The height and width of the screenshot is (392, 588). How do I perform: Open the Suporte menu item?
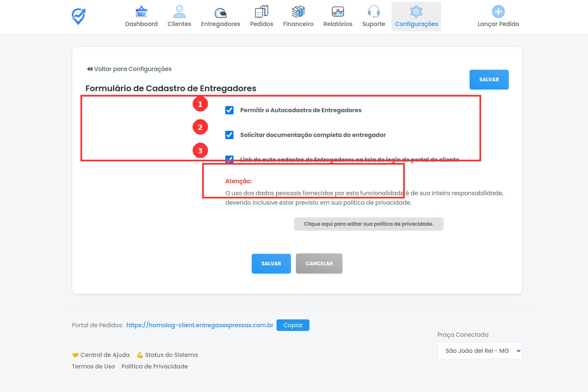point(373,11)
